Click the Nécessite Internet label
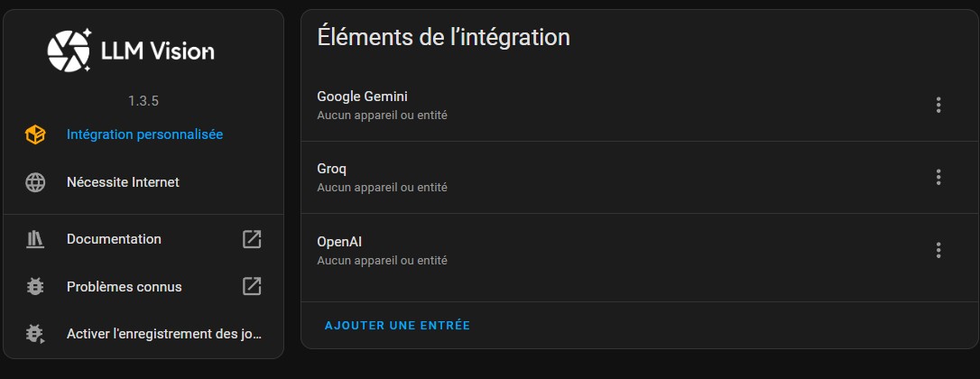This screenshot has width=980, height=379. 123,182
